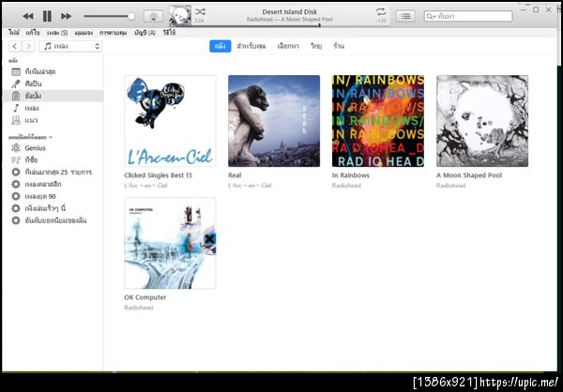Adjust the volume slider knob
The height and width of the screenshot is (392, 563).
[x=131, y=16]
